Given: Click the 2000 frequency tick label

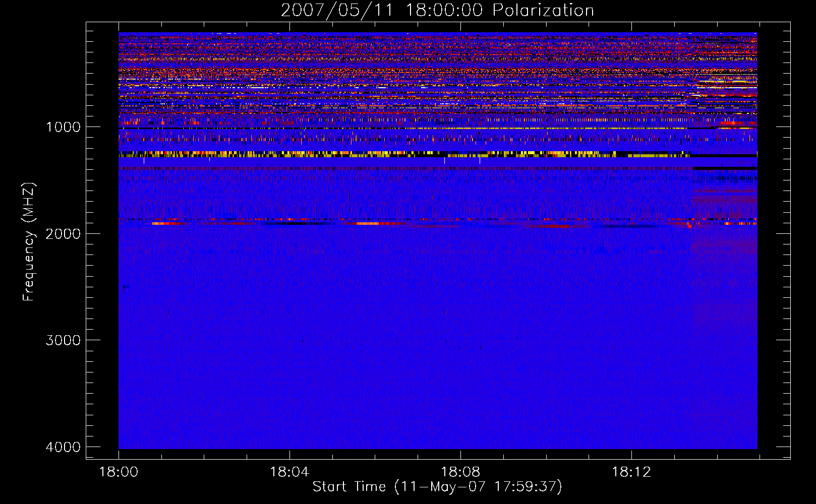Looking at the screenshot, I should [x=63, y=234].
